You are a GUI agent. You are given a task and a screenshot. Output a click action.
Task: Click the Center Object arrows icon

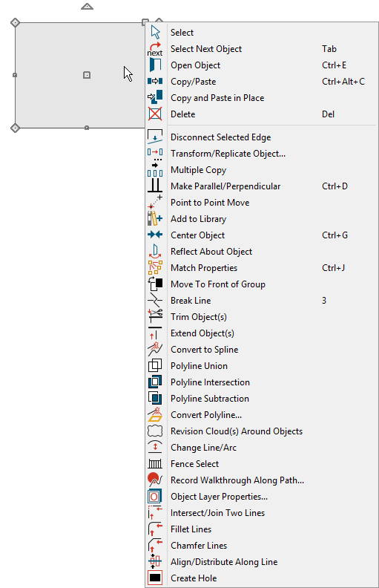pos(155,235)
